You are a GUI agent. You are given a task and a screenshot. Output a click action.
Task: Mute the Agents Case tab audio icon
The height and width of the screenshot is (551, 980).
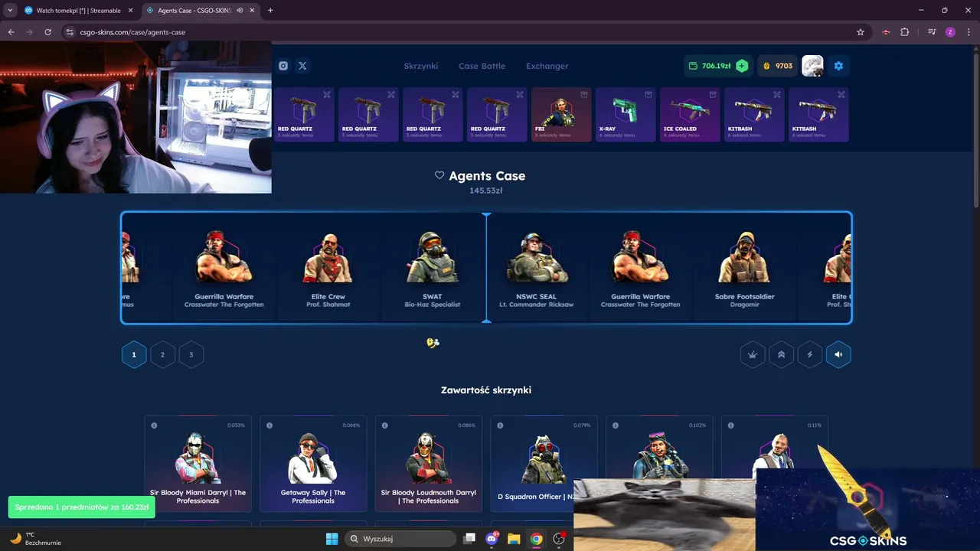click(x=240, y=11)
